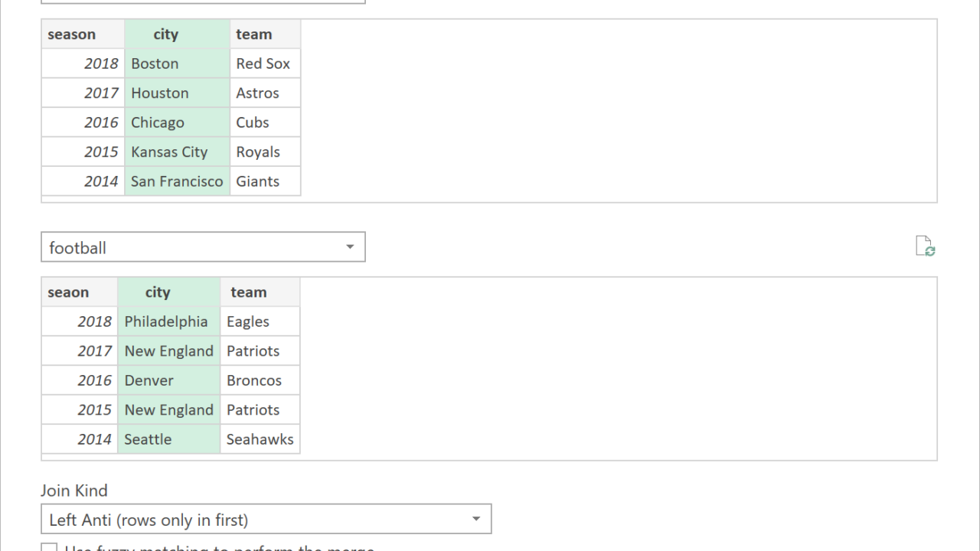This screenshot has width=980, height=551.
Task: Select the Seahawks cell
Action: (260, 439)
